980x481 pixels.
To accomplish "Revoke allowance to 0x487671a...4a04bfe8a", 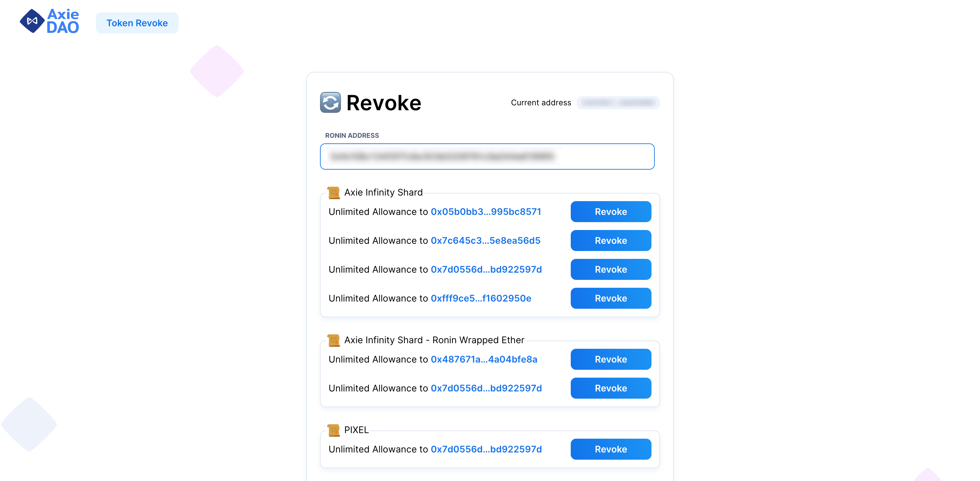I will click(610, 359).
